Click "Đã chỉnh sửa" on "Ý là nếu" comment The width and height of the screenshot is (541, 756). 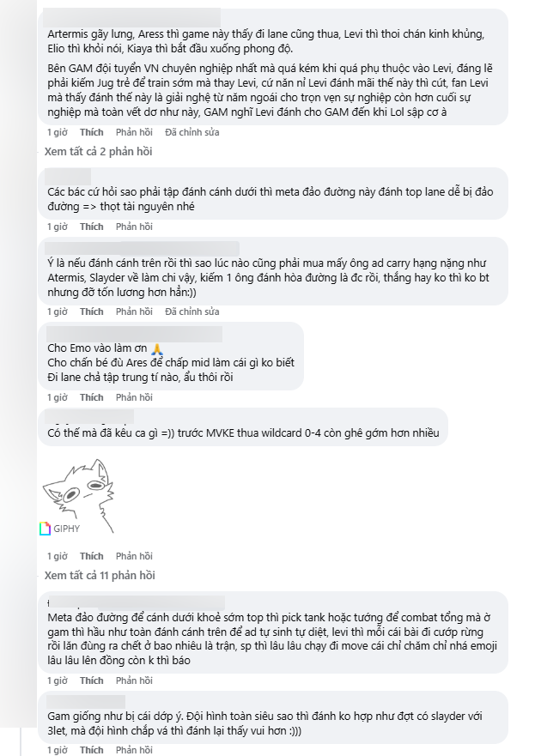(192, 311)
